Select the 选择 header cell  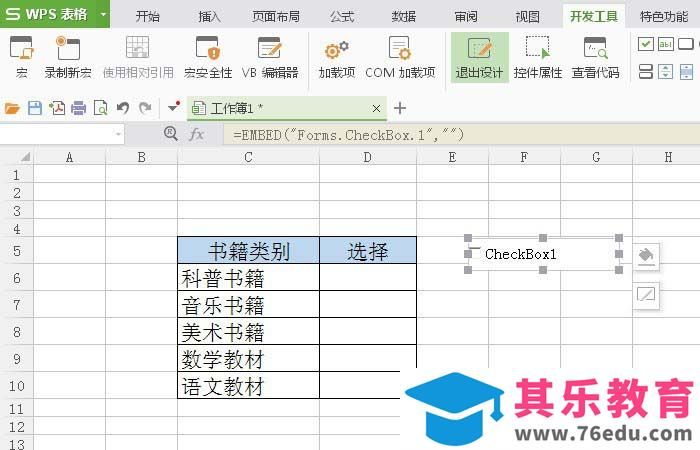pos(368,250)
